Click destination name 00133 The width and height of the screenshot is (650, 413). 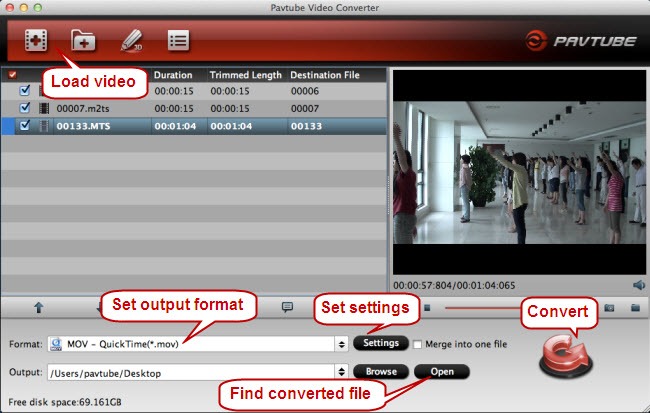[x=306, y=126]
